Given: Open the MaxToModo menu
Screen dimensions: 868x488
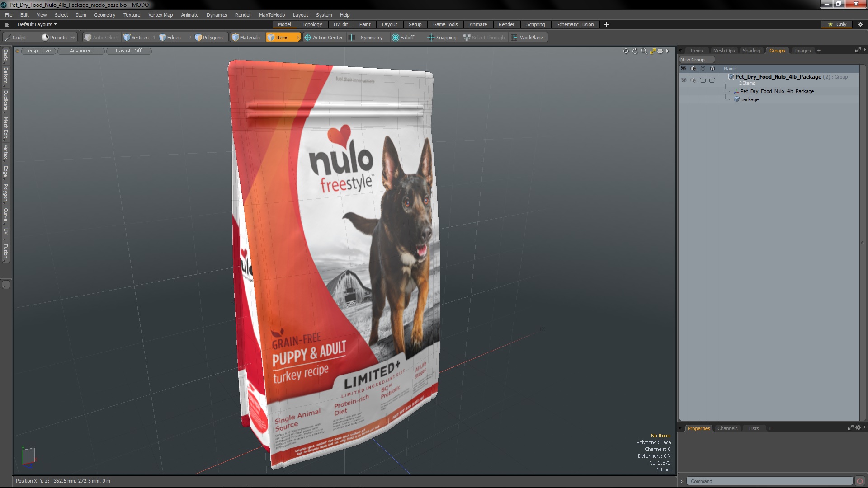Looking at the screenshot, I should tap(272, 15).
